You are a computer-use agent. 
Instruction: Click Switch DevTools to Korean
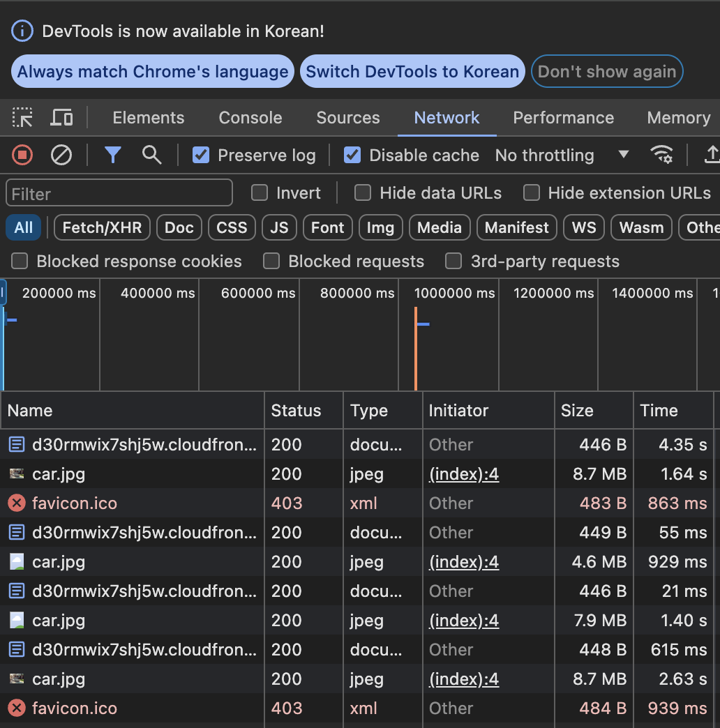tap(412, 72)
